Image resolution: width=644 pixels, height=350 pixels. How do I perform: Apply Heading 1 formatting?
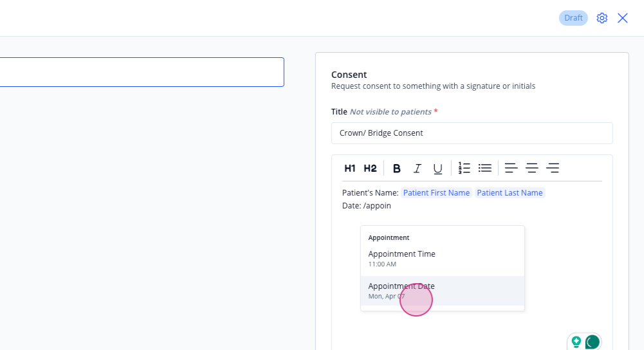pos(349,169)
